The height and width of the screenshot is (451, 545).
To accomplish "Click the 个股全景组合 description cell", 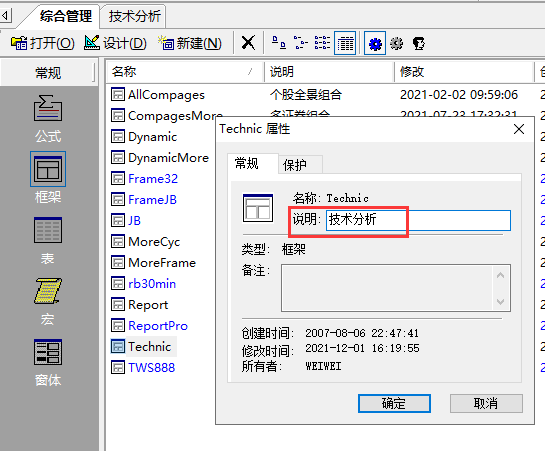I will click(306, 95).
